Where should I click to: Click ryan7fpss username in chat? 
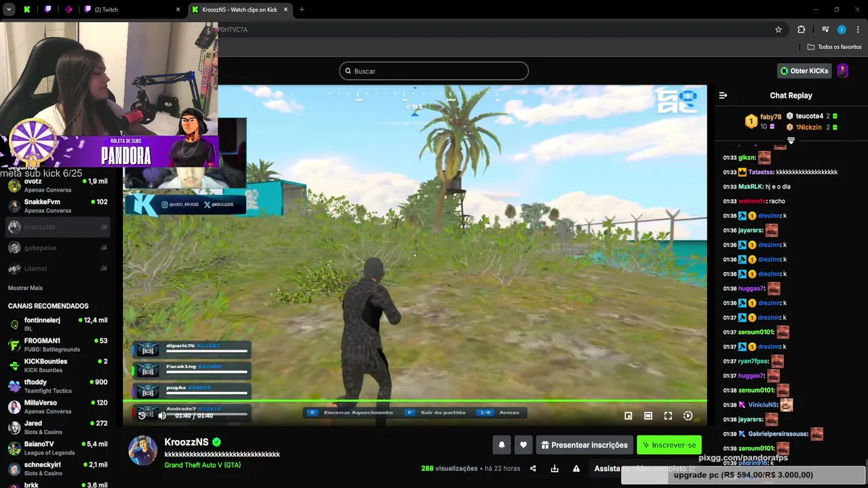753,361
